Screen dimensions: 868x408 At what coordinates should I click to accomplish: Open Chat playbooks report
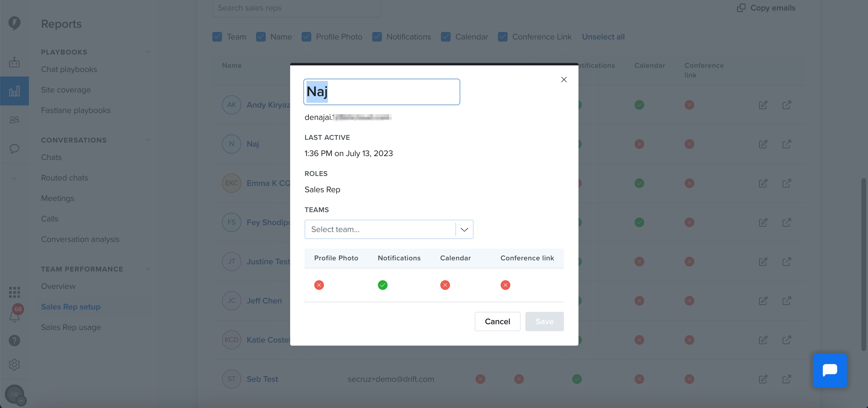[69, 69]
